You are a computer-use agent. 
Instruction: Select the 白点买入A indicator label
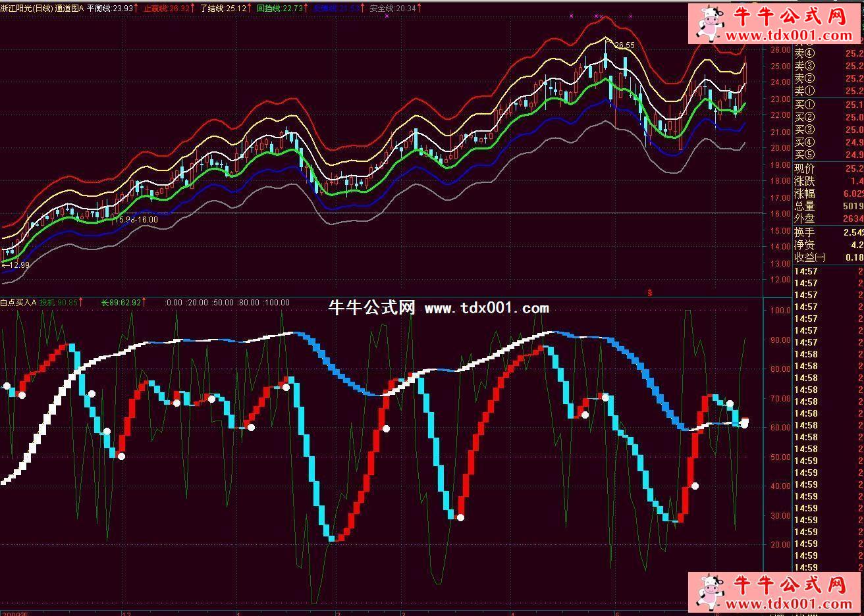click(x=18, y=303)
